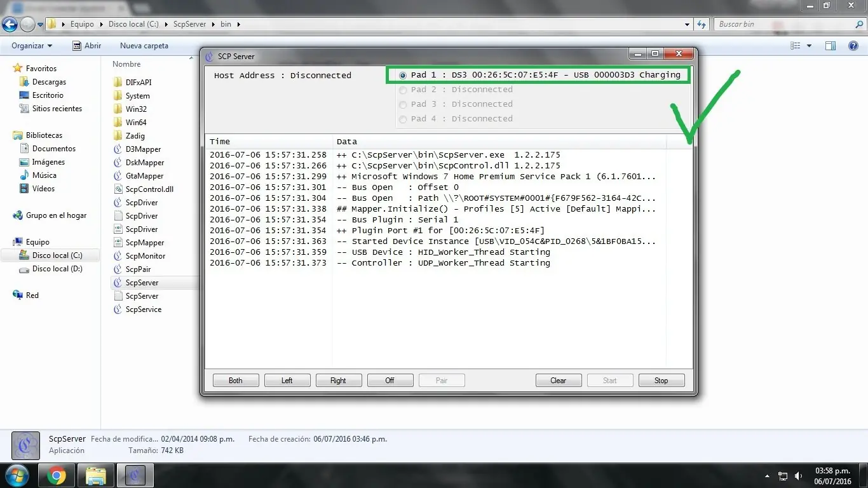This screenshot has height=488, width=868.
Task: Select the ScpControl.dll file icon
Action: [x=118, y=189]
